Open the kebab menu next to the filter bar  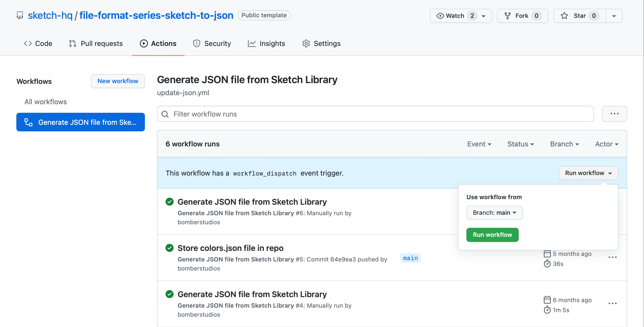click(614, 114)
